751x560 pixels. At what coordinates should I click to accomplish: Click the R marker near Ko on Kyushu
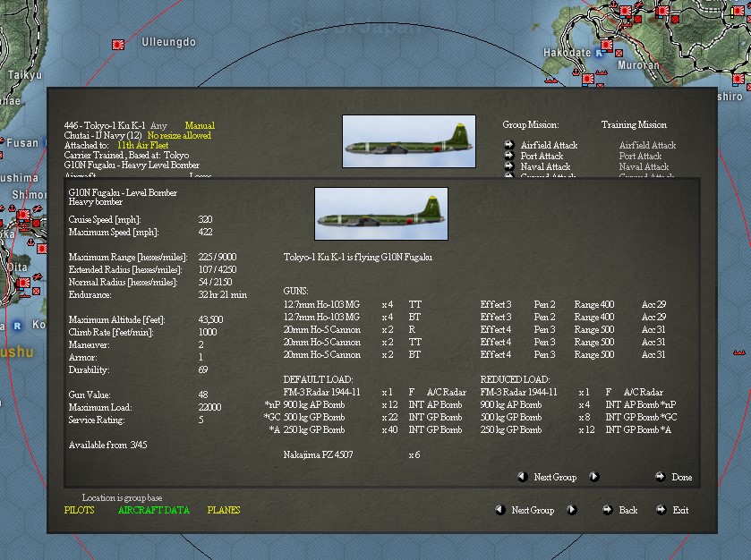[x=17, y=326]
